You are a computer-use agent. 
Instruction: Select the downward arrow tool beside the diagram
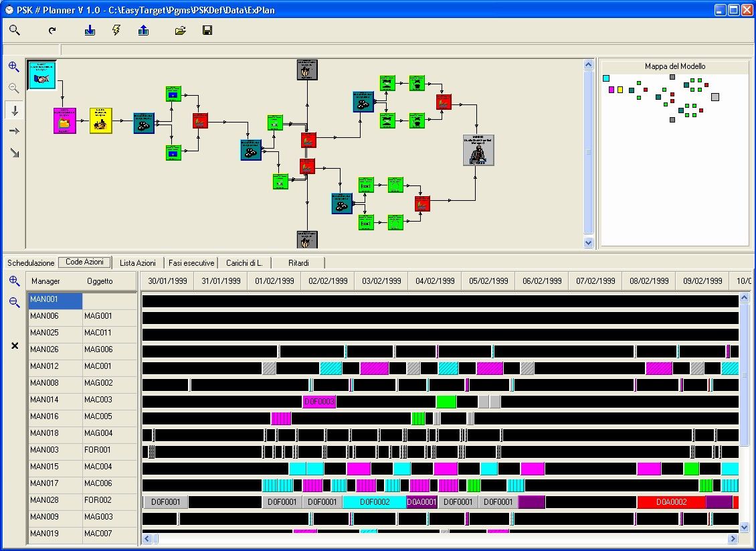[15, 110]
